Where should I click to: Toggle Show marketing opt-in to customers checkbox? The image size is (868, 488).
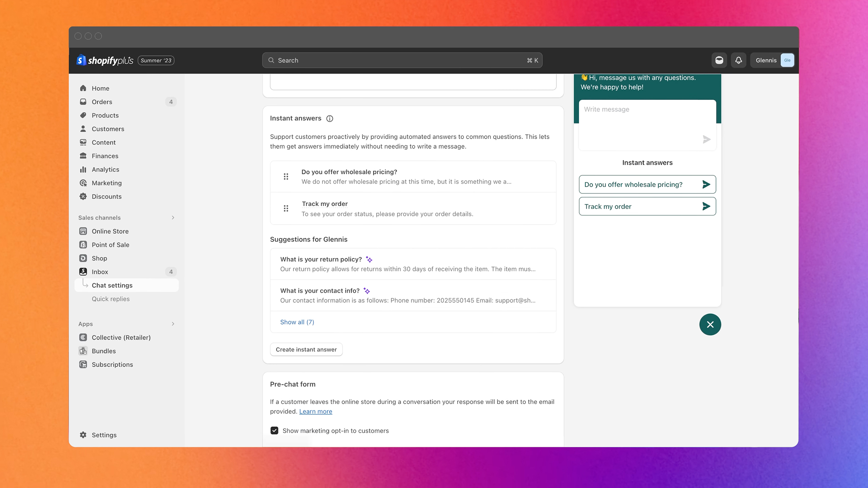point(274,430)
